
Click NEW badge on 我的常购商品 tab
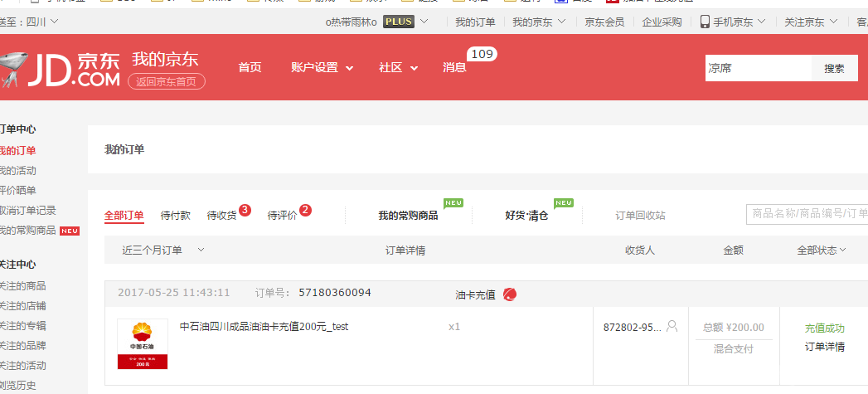coord(453,203)
